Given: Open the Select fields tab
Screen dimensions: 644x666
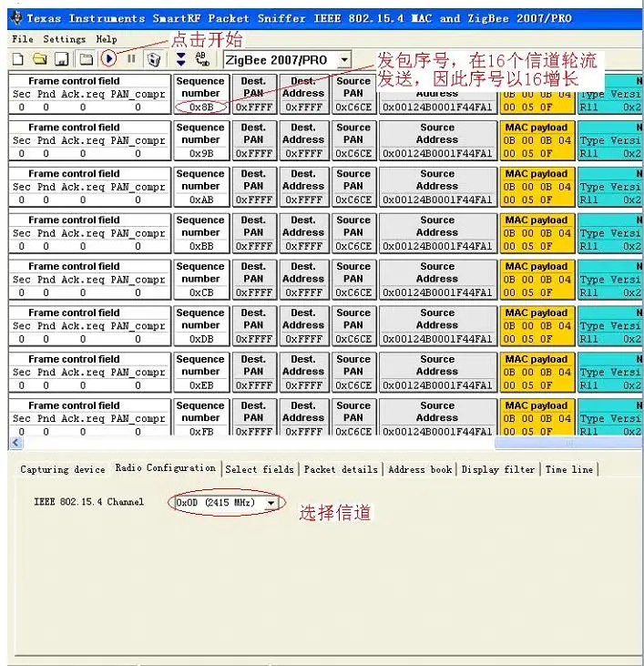Looking at the screenshot, I should tap(260, 469).
